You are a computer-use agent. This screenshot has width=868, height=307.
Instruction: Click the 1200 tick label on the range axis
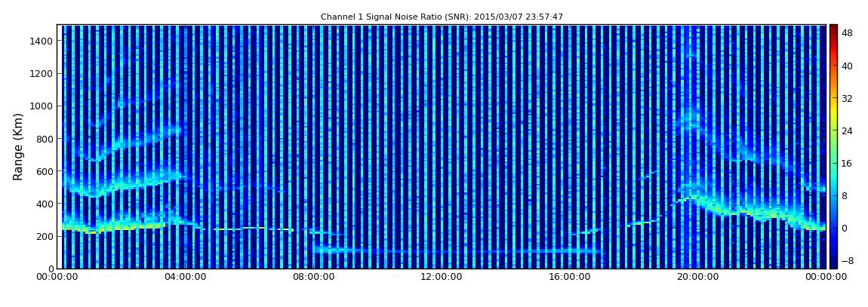coord(42,74)
